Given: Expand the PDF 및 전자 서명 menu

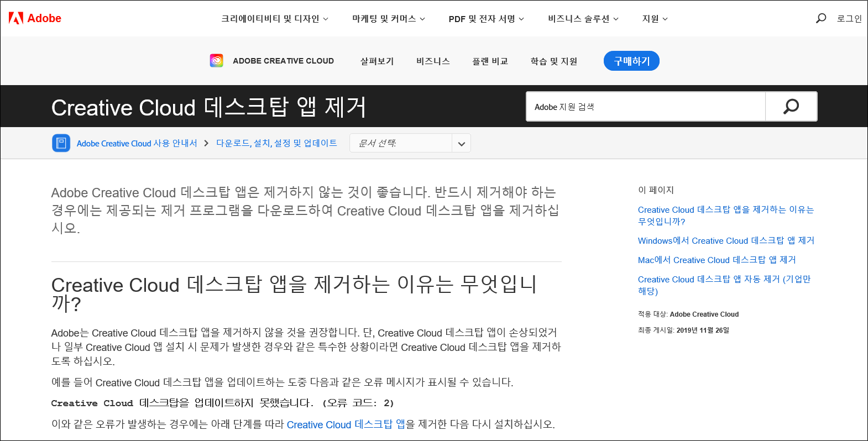Looking at the screenshot, I should tap(486, 19).
